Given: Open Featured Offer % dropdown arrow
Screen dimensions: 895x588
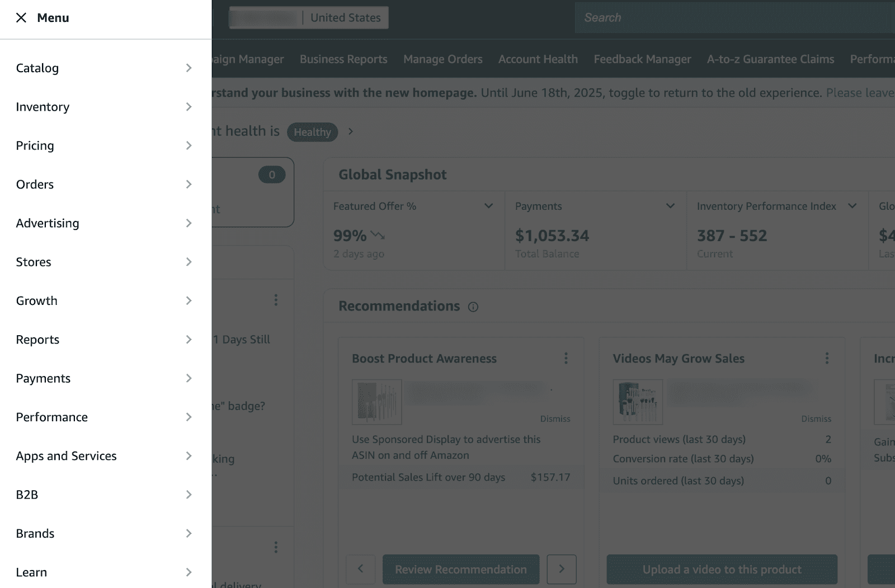Looking at the screenshot, I should pyautogui.click(x=488, y=206).
